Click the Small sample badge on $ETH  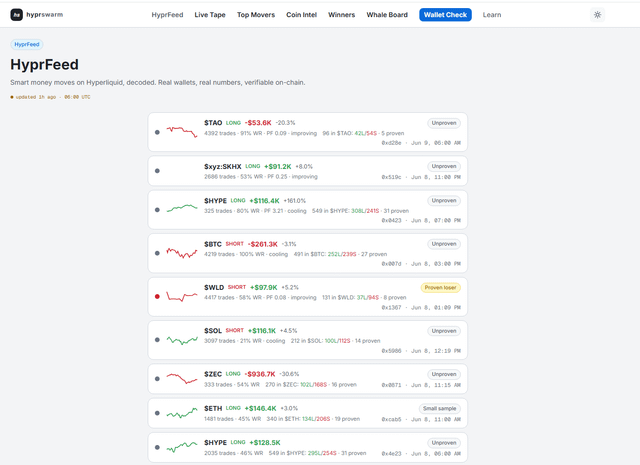click(440, 408)
